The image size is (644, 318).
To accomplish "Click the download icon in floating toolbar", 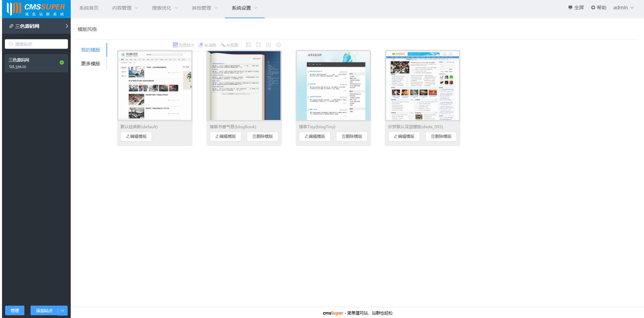I will 268,45.
